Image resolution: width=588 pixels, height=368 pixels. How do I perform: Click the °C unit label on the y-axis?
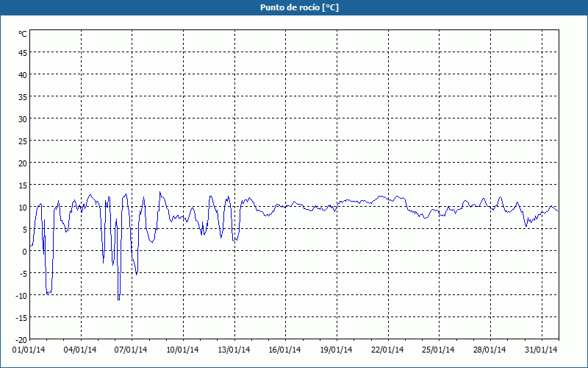point(23,34)
